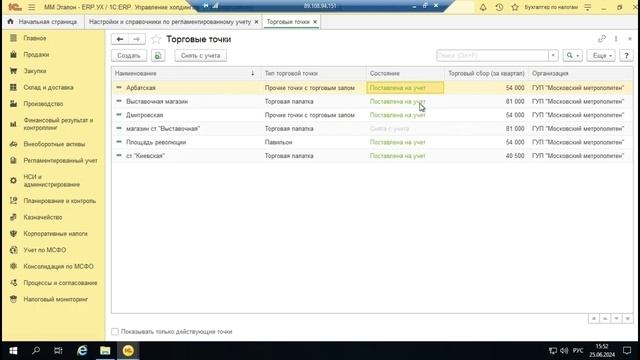Go forward with right arrow button
640x360 pixels.
click(137, 39)
